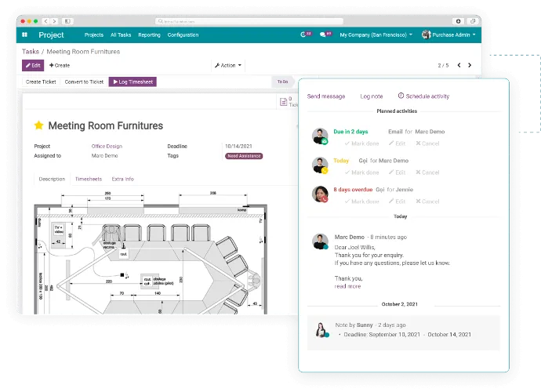541x392 pixels.
Task: Open the Reporting menu
Action: 150,34
